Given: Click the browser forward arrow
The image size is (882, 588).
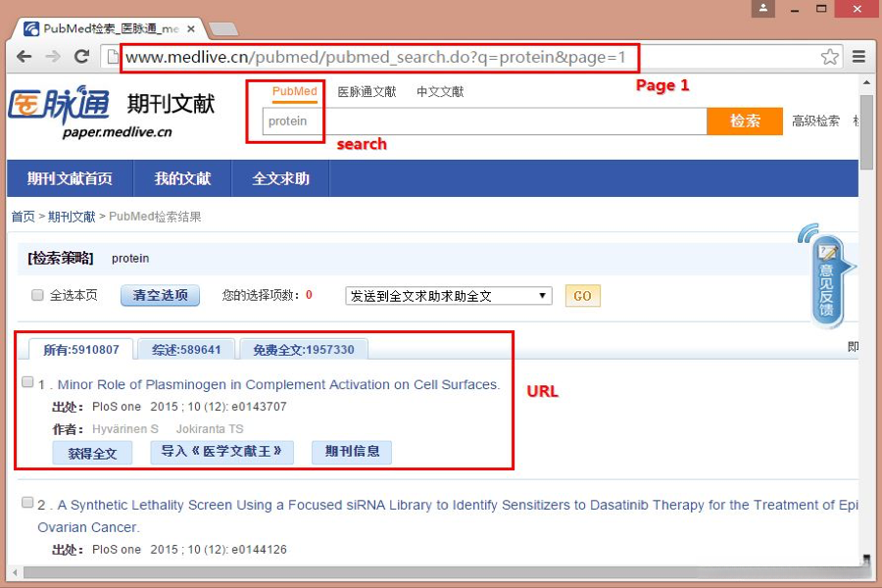Looking at the screenshot, I should [x=53, y=56].
